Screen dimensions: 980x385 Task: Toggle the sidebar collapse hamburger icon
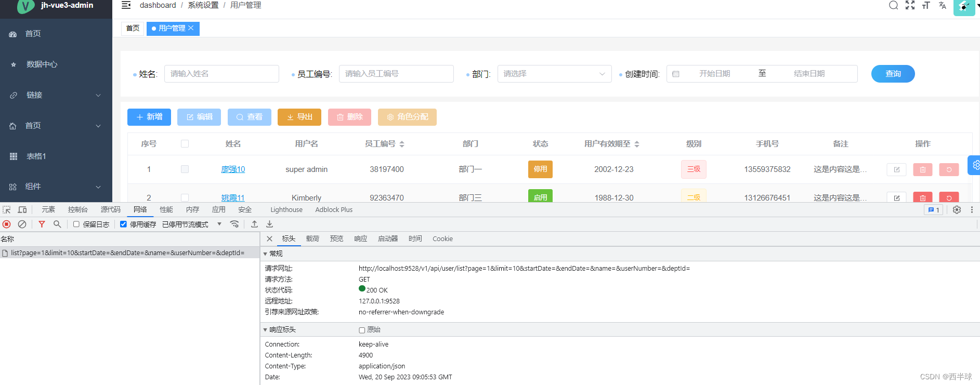pos(126,5)
